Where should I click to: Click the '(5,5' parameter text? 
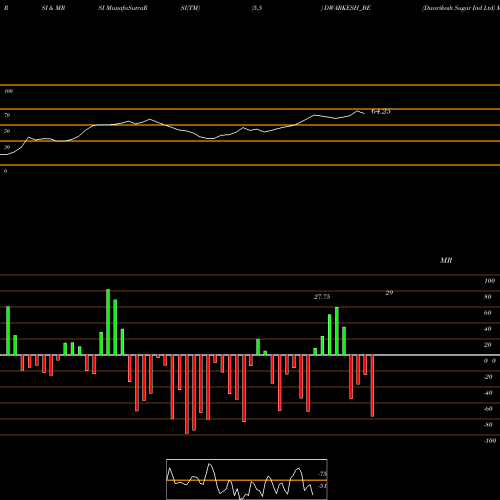[257, 8]
